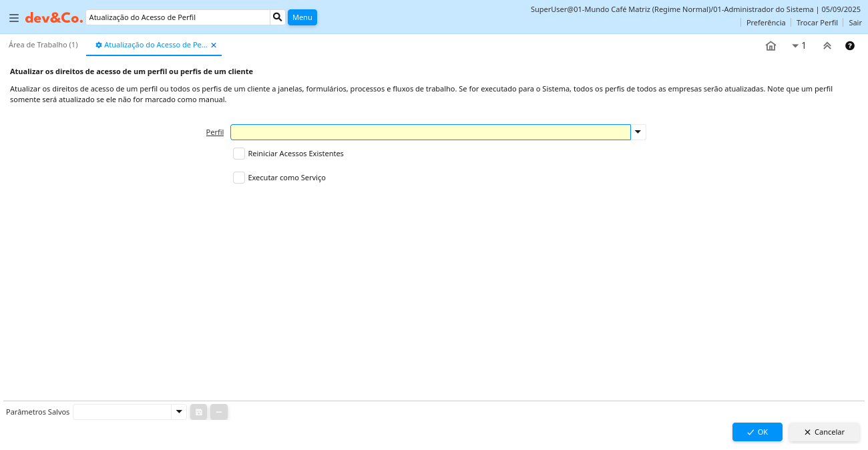868x450 pixels.
Task: Switch to Área de Trabalho tab
Action: pyautogui.click(x=43, y=45)
